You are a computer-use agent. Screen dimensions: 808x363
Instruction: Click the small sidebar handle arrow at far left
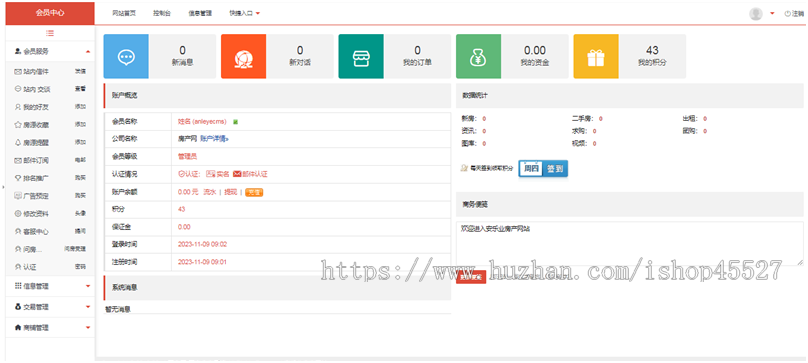coord(3,187)
